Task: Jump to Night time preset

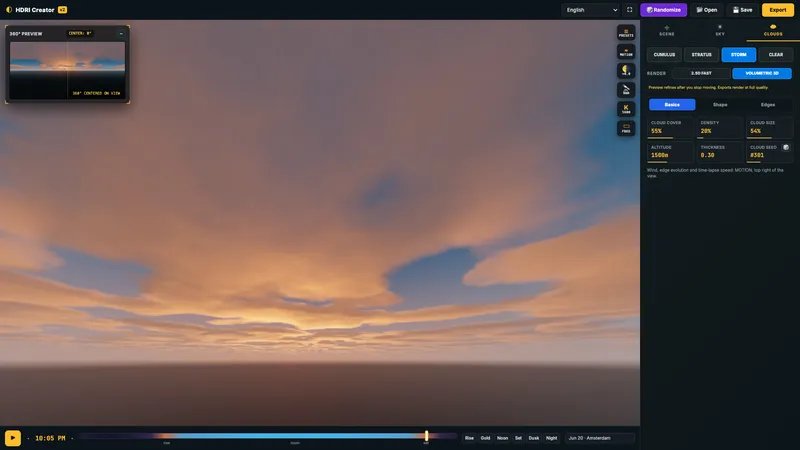Action: click(552, 438)
